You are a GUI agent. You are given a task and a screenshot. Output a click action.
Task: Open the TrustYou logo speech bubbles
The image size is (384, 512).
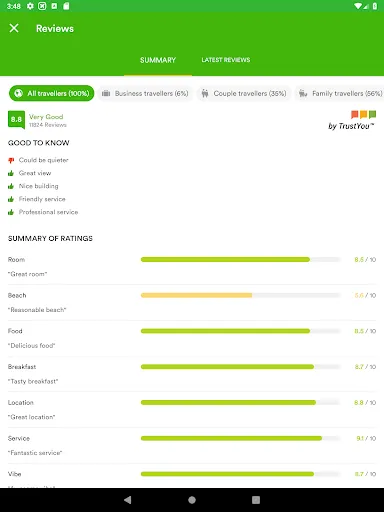point(363,115)
